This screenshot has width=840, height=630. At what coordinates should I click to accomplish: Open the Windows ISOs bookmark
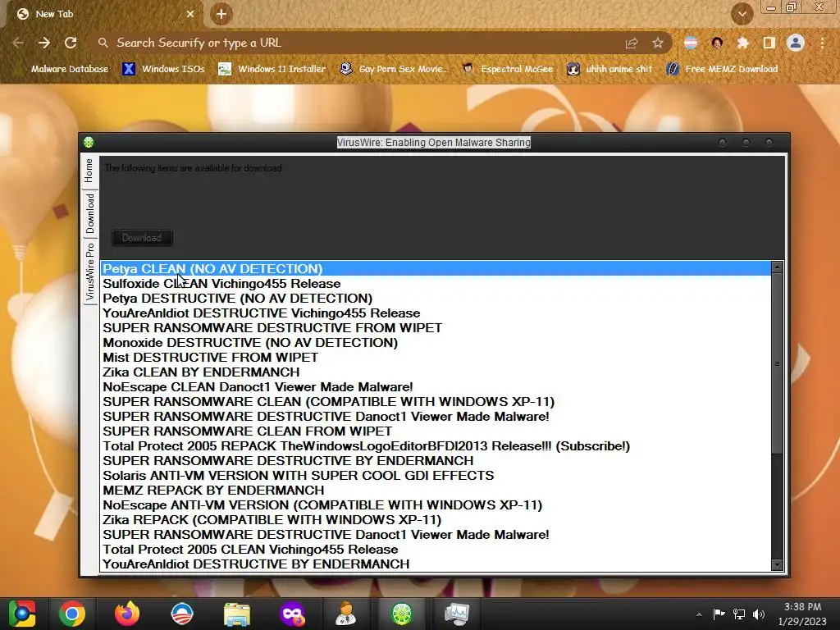[x=163, y=69]
